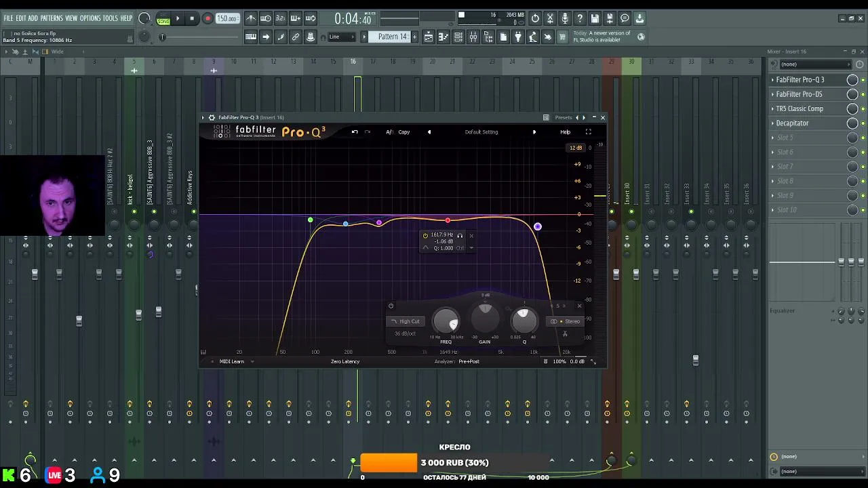Open 36 dB/oct slope selector
868x488 pixels.
[406, 333]
